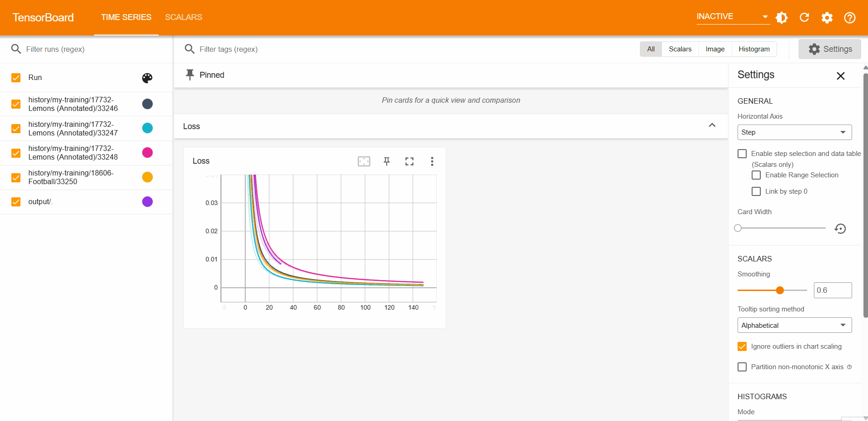Image resolution: width=868 pixels, height=421 pixels.
Task: Filter cards by Histogram type
Action: click(x=754, y=49)
